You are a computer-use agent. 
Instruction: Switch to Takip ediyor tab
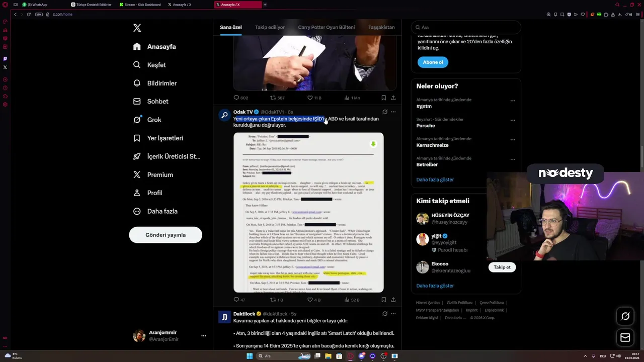270,27
